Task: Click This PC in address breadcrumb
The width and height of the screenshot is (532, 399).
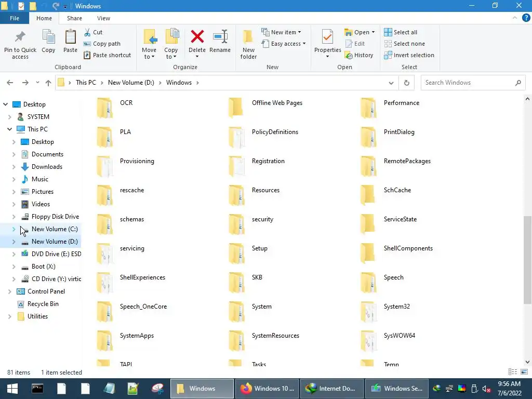Action: [86, 83]
